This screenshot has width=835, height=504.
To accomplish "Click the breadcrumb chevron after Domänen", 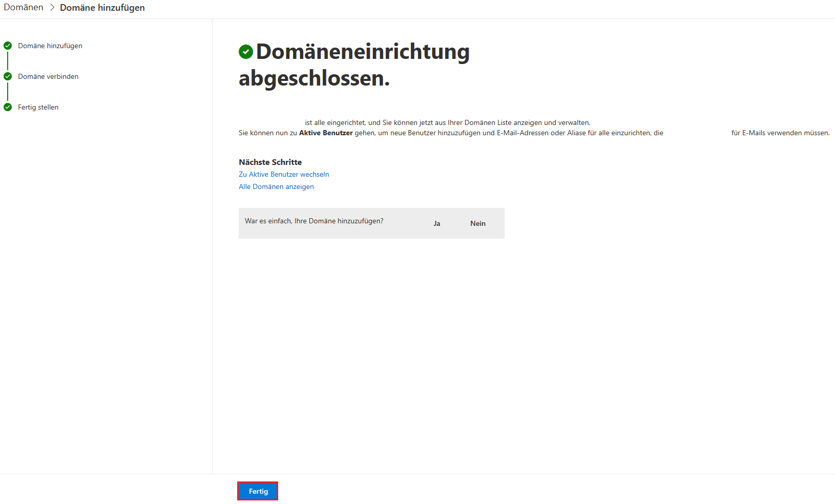I will [52, 8].
